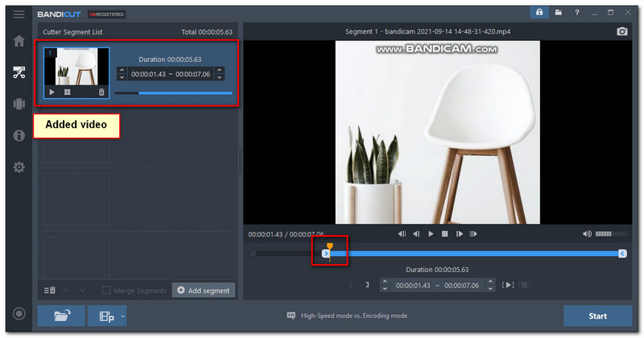Enable the Merge Segments checkbox
Image resolution: width=644 pixels, height=338 pixels.
pos(107,291)
